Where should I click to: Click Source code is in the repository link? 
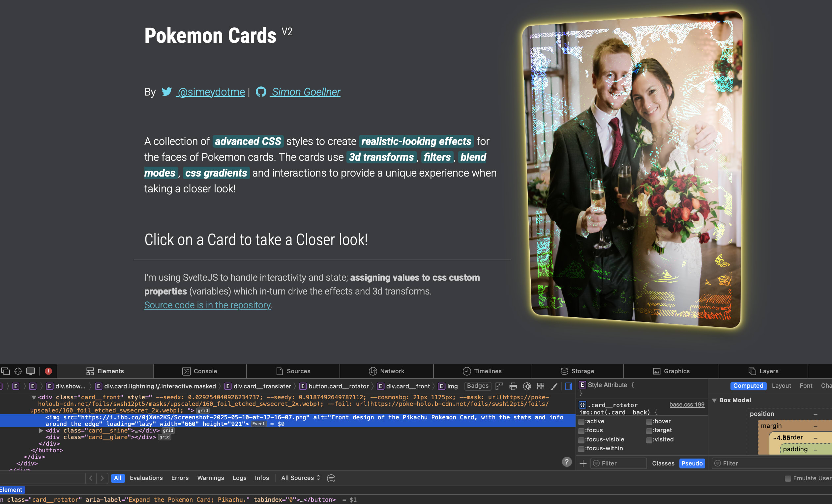207,305
